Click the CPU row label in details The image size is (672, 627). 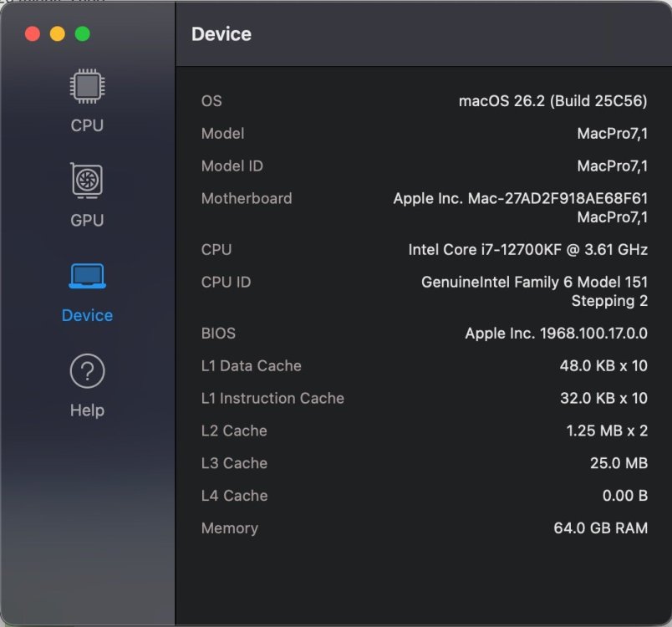(216, 250)
